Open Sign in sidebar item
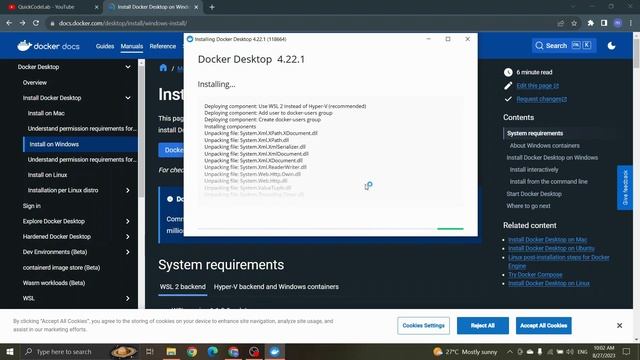The image size is (640, 360). tap(31, 206)
